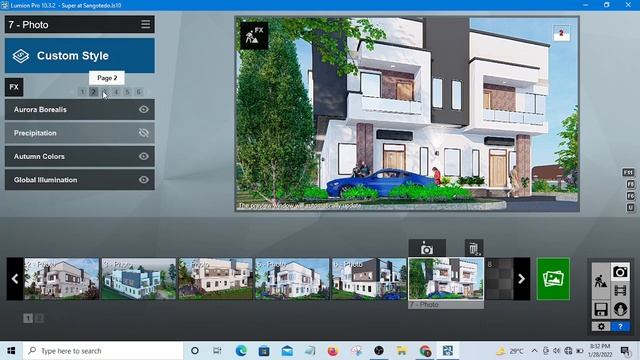This screenshot has height=360, width=640.
Task: Click the taskbar search box
Action: (103, 351)
